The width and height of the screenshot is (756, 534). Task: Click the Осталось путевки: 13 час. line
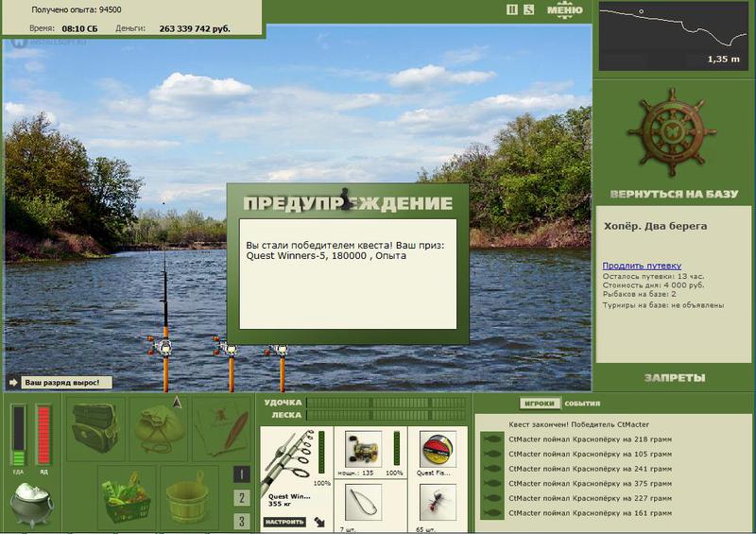(x=653, y=276)
